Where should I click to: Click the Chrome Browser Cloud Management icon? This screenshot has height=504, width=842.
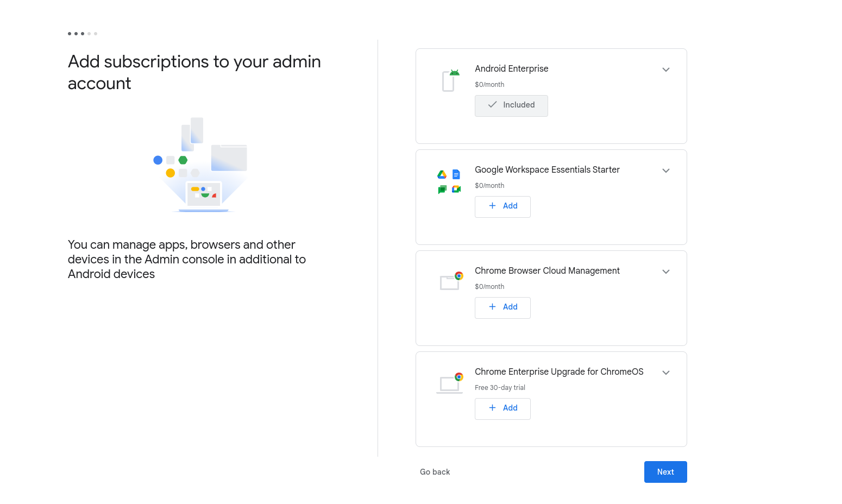(x=451, y=281)
